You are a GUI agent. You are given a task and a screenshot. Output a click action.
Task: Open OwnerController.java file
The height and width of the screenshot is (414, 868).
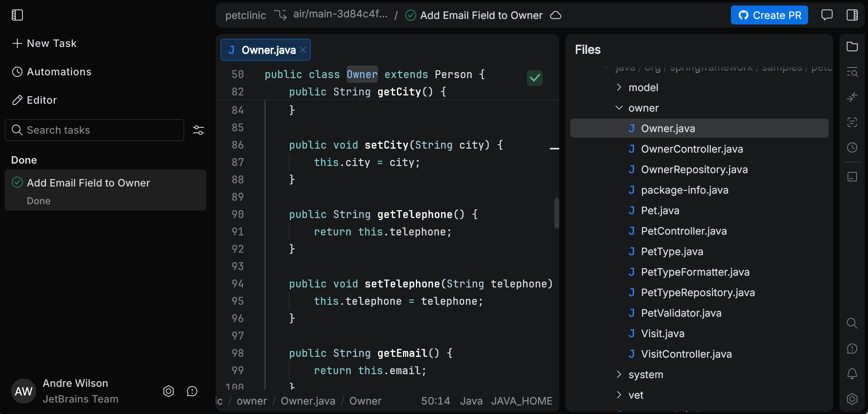692,149
